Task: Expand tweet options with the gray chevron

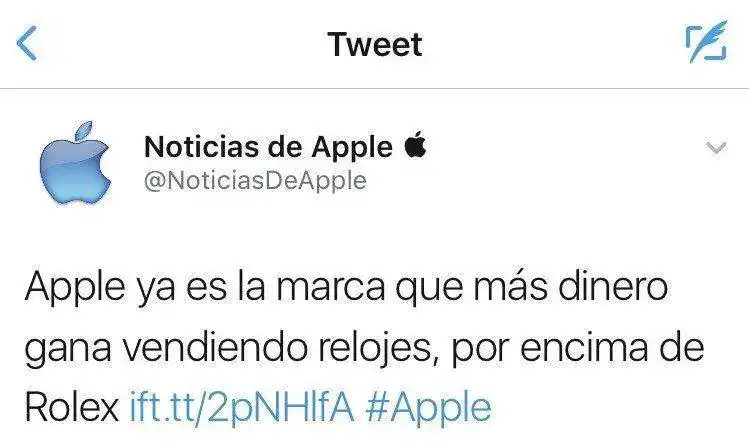Action: tap(716, 148)
